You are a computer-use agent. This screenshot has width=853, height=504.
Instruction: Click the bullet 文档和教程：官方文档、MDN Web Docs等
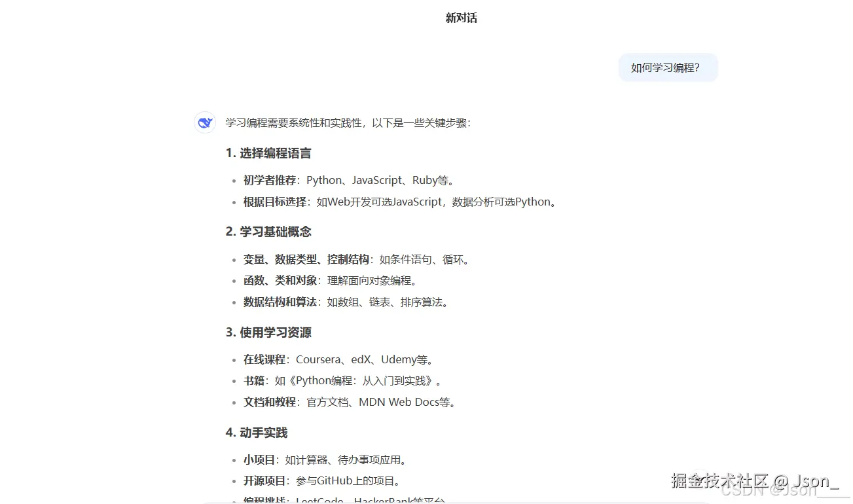350,402
